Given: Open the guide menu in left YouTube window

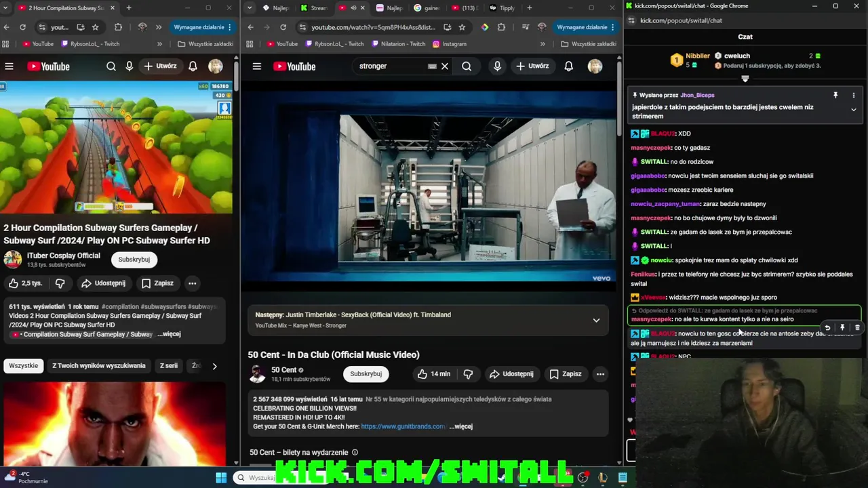Looking at the screenshot, I should click(x=9, y=66).
